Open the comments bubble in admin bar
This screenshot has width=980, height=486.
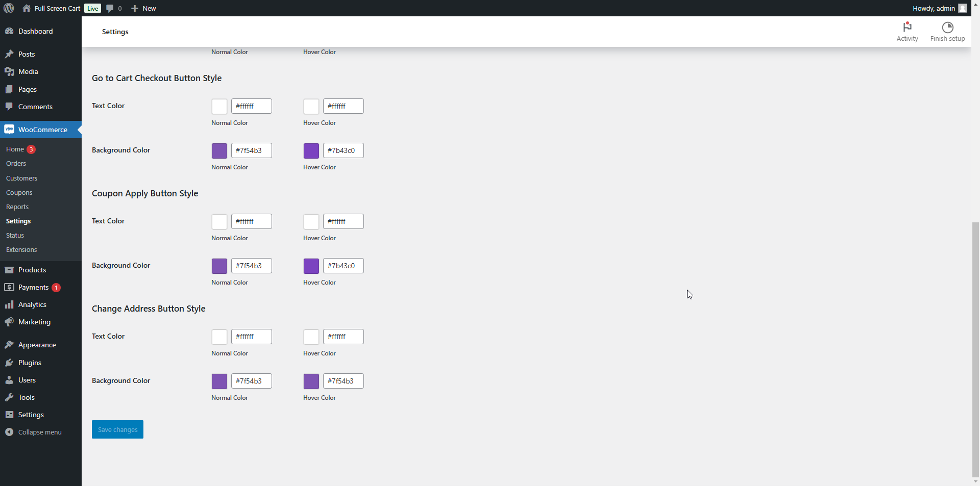click(x=114, y=8)
